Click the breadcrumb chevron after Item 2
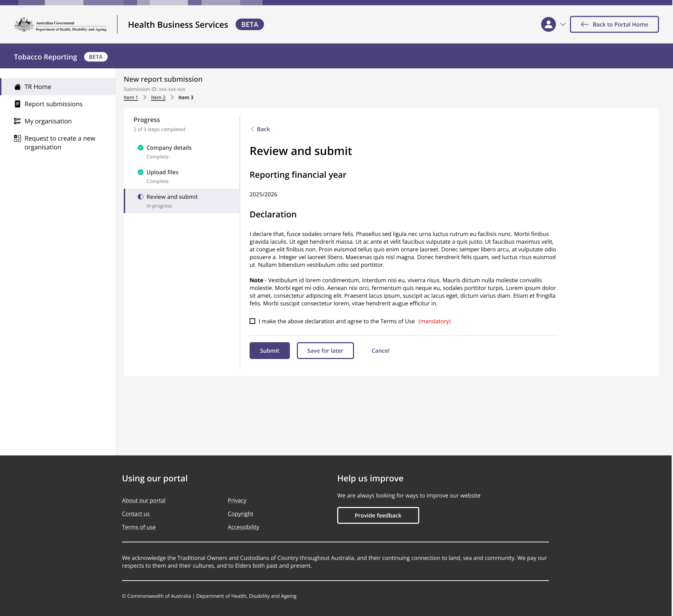 tap(172, 97)
